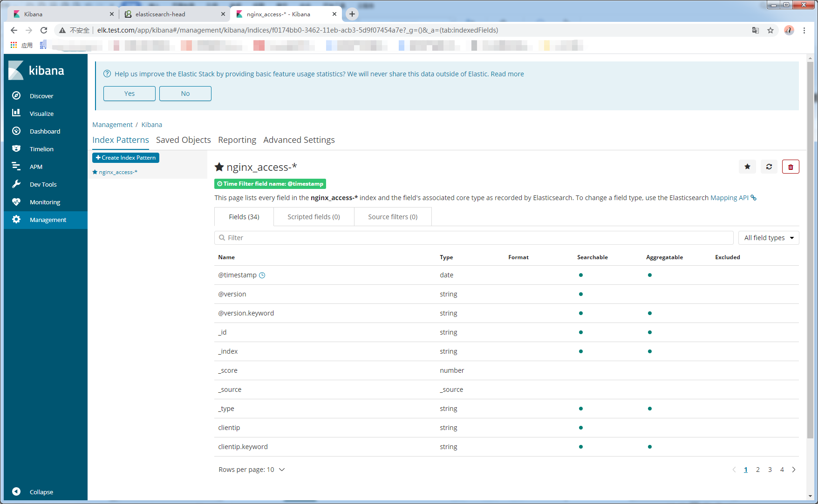Switch to the elasticsearch-head browser tab
The height and width of the screenshot is (504, 818).
[174, 14]
